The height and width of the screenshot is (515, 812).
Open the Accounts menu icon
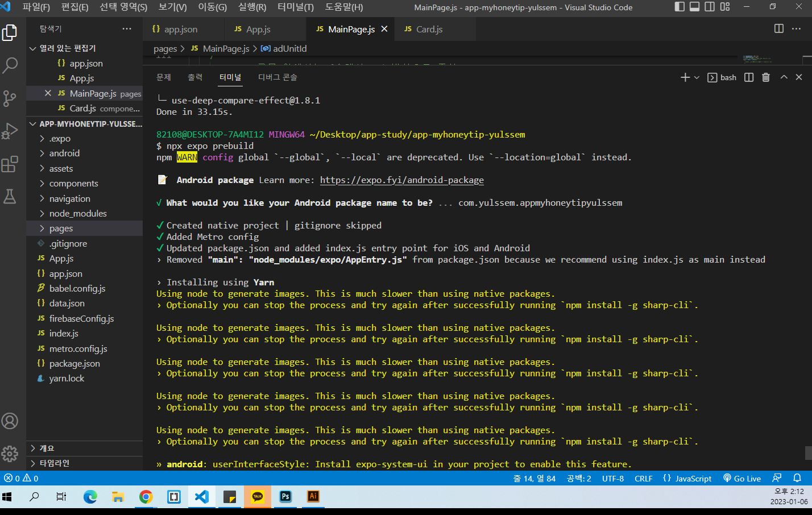(10, 421)
